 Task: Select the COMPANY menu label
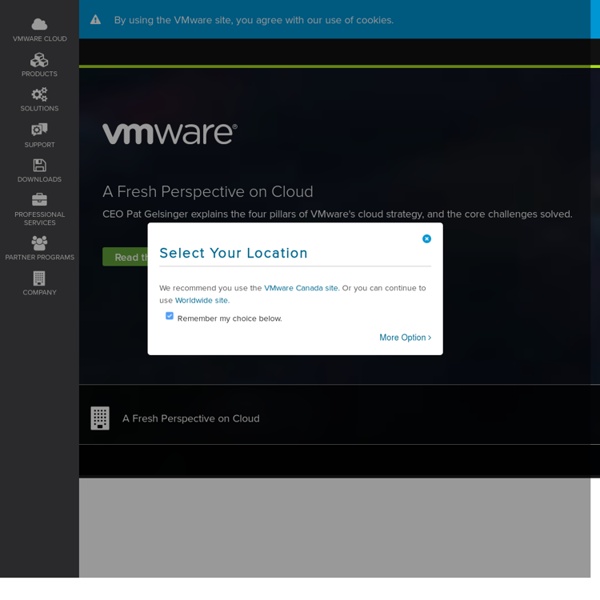click(x=39, y=292)
